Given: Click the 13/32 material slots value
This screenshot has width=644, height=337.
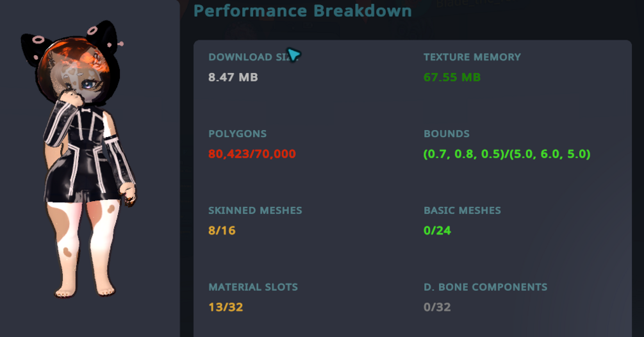Looking at the screenshot, I should [226, 307].
